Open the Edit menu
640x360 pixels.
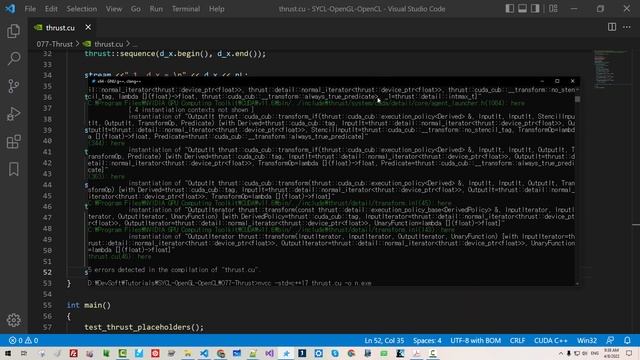pos(51,9)
